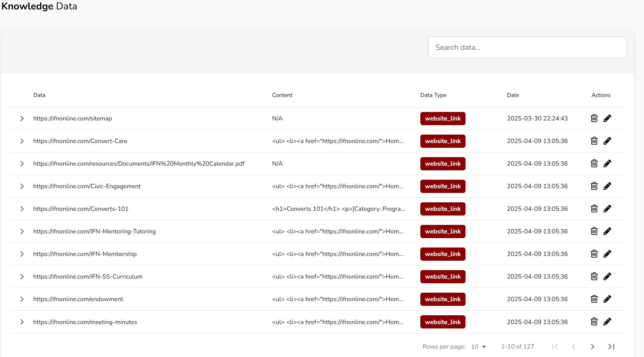Expand the Converts-101 row
Screen dimensions: 644x357
tap(22, 209)
